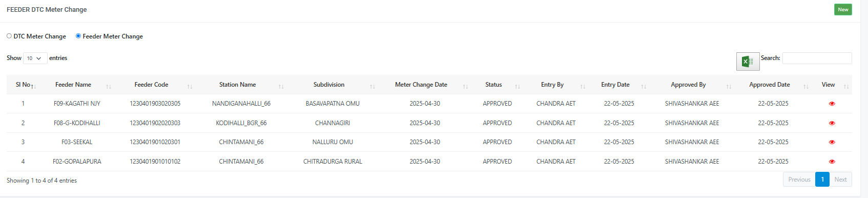Click feeder code 1230401902020303
868x198 pixels.
click(x=155, y=123)
